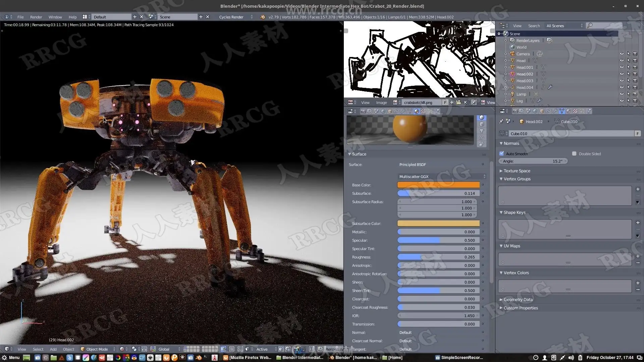
Task: Click the orange Base Color swatch
Action: 438,185
